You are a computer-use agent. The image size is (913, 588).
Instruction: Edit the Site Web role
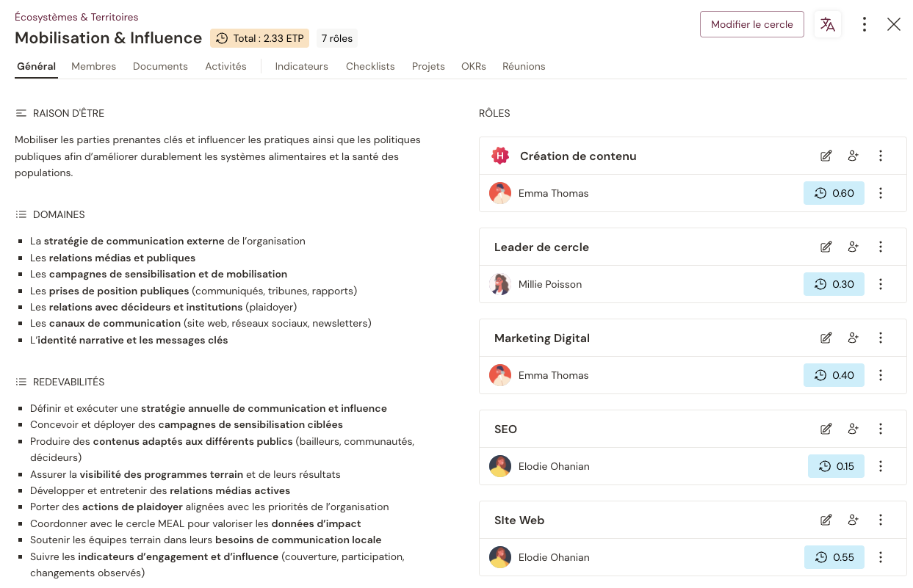point(826,520)
